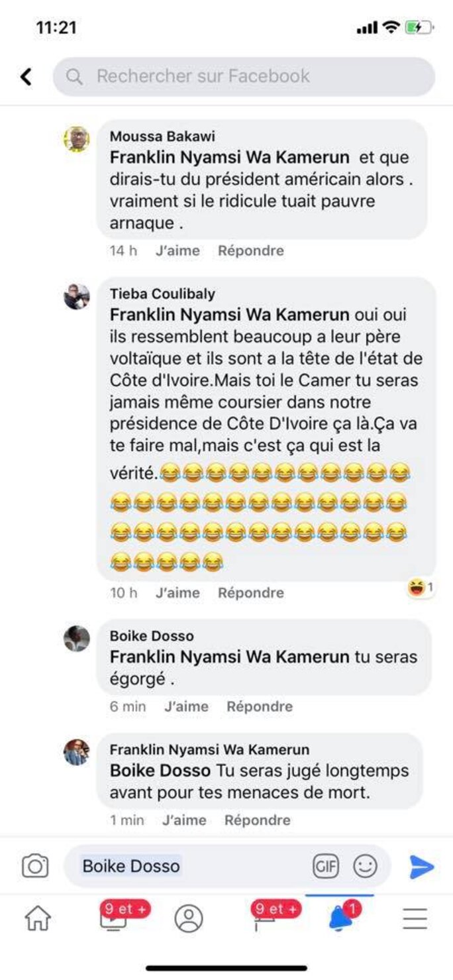View the laughing reaction on Tieba's comment
This screenshot has width=453, height=980.
click(x=421, y=588)
